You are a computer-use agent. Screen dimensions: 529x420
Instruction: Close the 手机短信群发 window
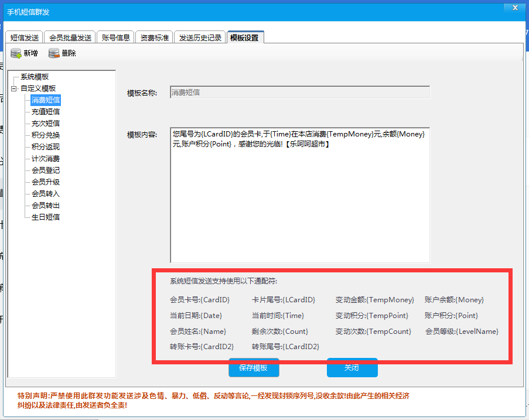point(514,8)
